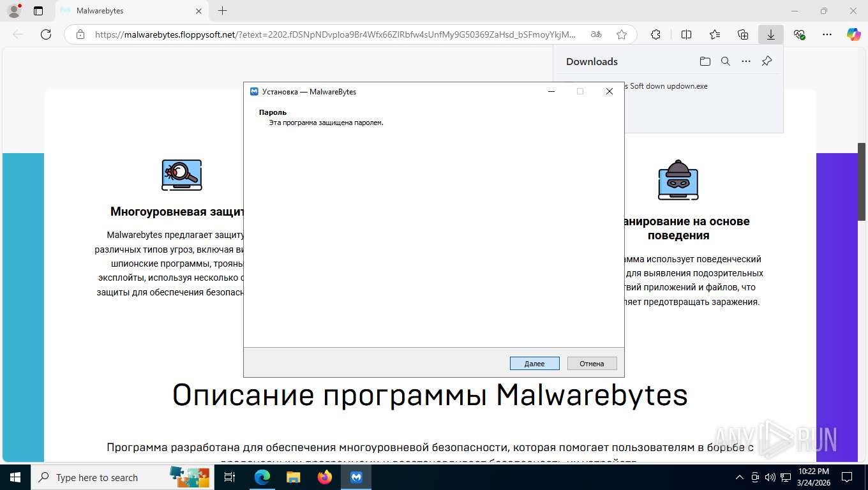Screen dimensions: 868x490
Task: Click the Далее button in installer
Action: [x=534, y=363]
